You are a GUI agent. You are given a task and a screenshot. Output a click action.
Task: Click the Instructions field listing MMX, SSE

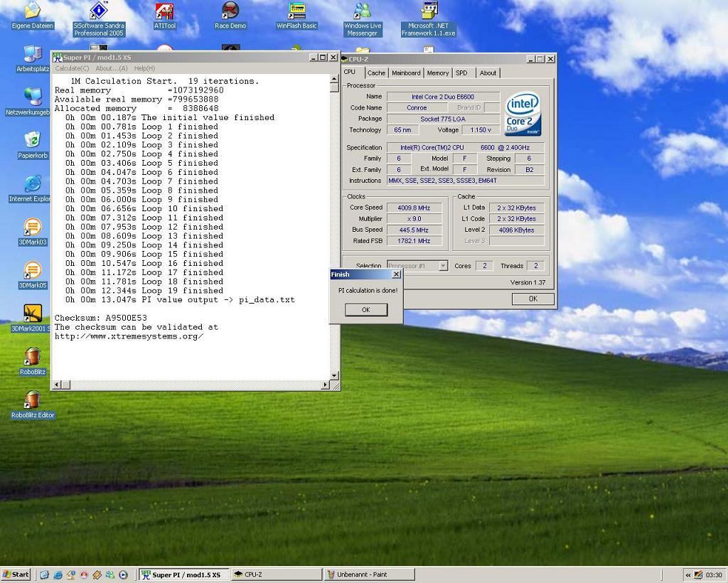(465, 181)
